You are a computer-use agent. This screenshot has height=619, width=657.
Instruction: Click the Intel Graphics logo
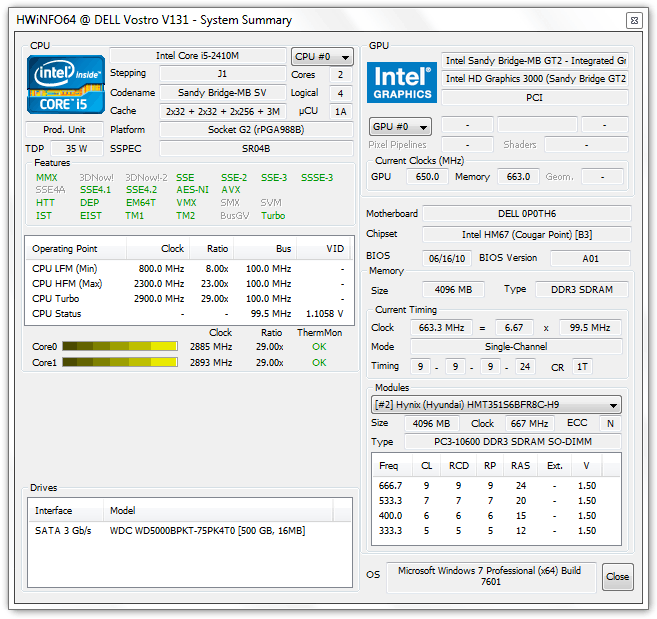(x=402, y=82)
